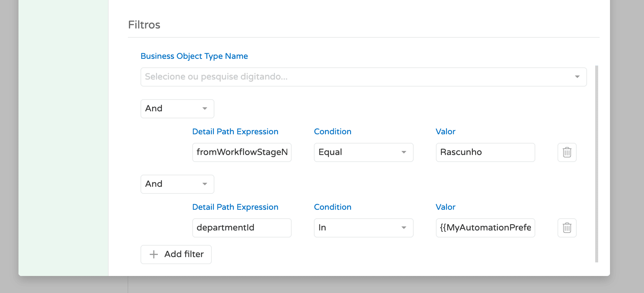Click the Filtros section heading

[144, 25]
